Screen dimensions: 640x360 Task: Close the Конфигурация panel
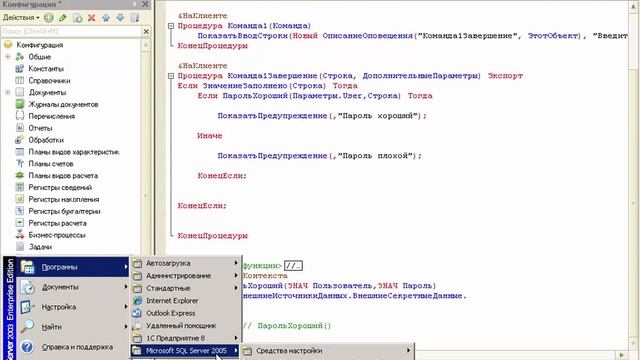pos(145,4)
